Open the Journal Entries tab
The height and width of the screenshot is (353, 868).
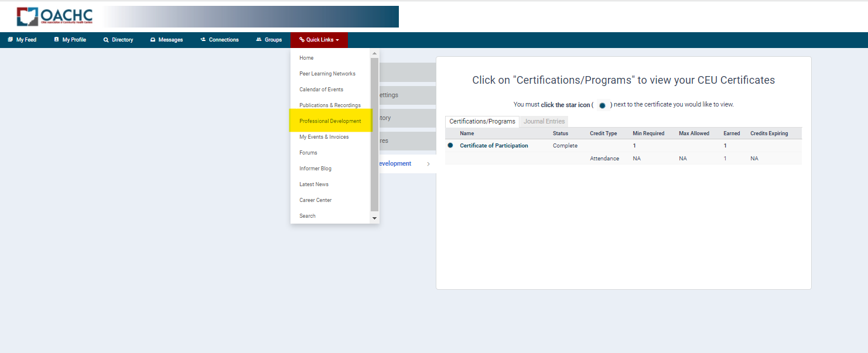(x=544, y=121)
